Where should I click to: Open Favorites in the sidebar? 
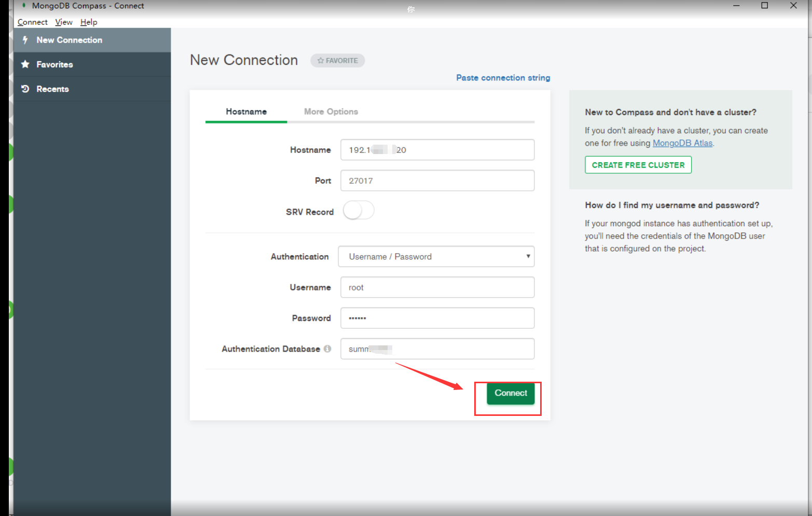click(92, 64)
